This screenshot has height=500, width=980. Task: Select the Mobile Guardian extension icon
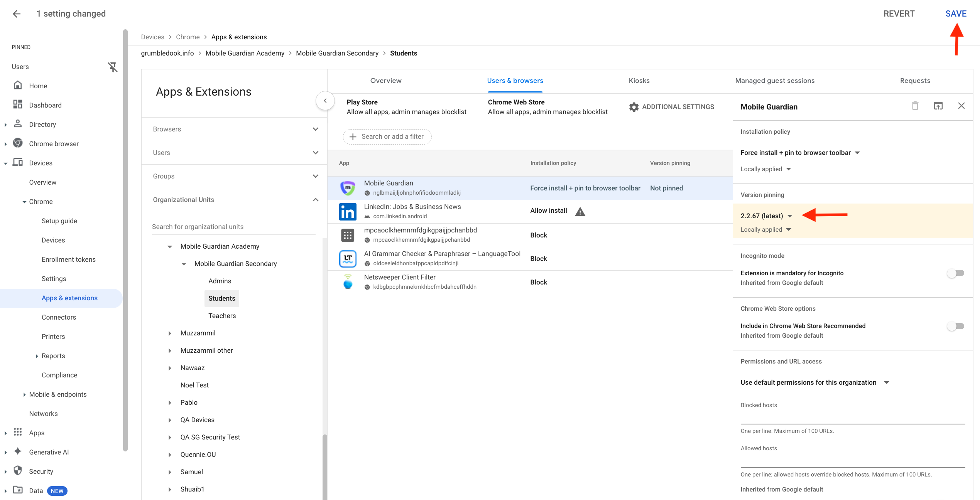tap(348, 187)
